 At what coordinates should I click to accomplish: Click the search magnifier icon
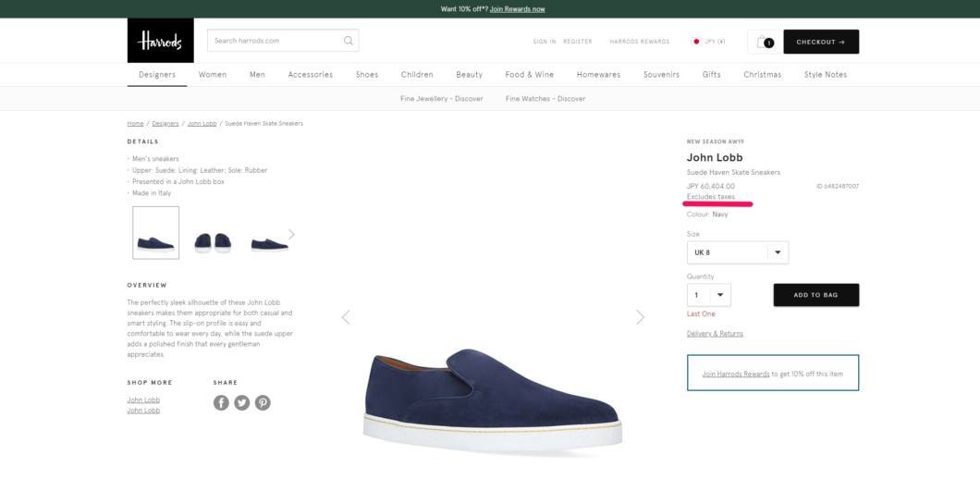tap(349, 41)
